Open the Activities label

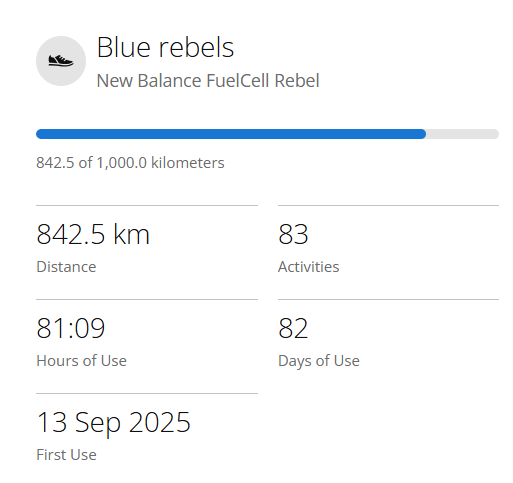point(309,267)
